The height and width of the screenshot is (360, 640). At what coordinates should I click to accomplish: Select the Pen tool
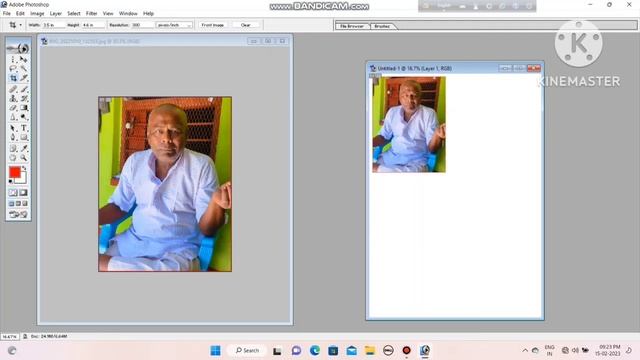point(13,138)
